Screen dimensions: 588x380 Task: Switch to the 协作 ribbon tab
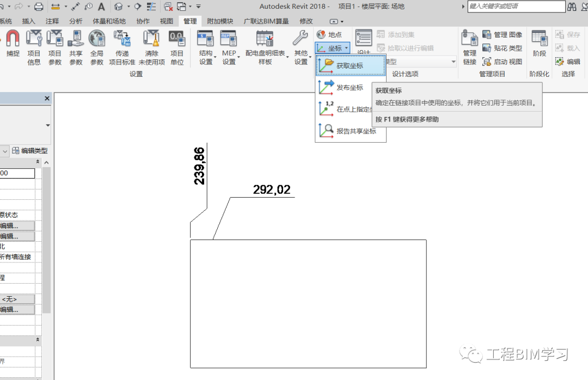click(x=143, y=21)
